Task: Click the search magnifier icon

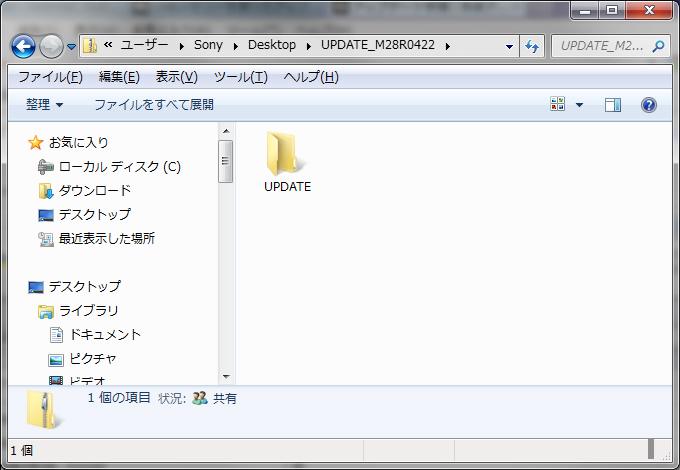Action: 659,46
